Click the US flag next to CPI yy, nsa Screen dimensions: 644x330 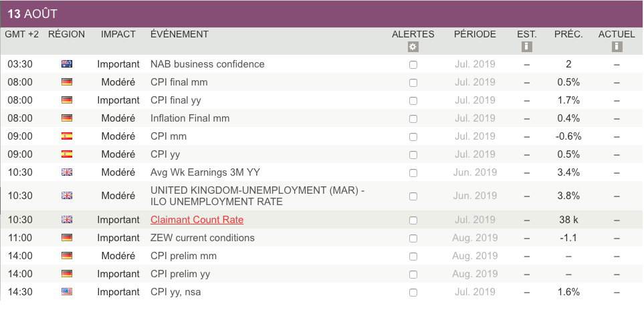click(x=67, y=292)
